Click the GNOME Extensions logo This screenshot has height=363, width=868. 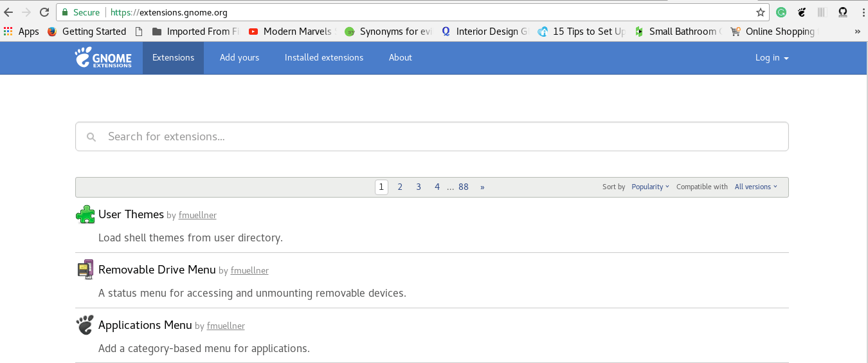(103, 57)
